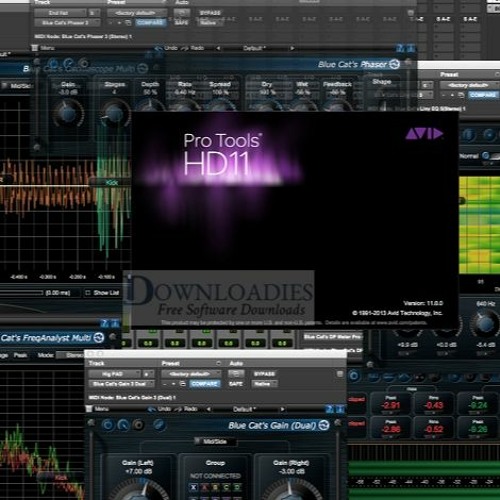Click the Undo arrow in the Phaser window
Screen dimensions: 500x500
coord(159,48)
